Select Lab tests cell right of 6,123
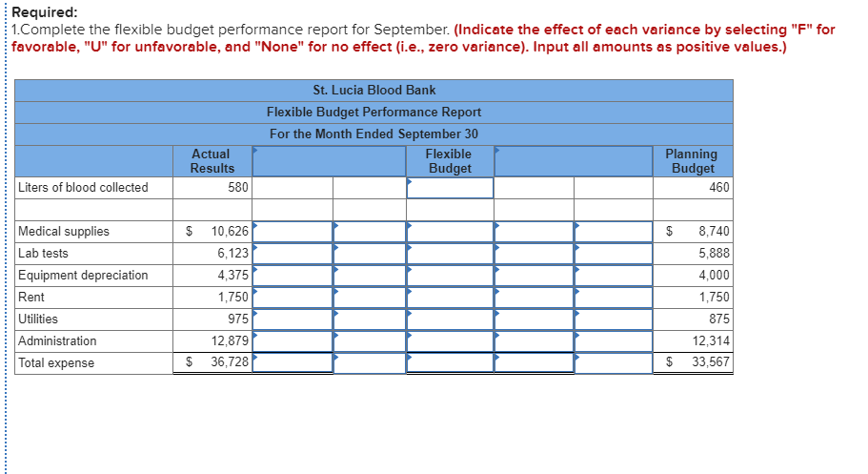This screenshot has height=474, width=868. pyautogui.click(x=293, y=254)
